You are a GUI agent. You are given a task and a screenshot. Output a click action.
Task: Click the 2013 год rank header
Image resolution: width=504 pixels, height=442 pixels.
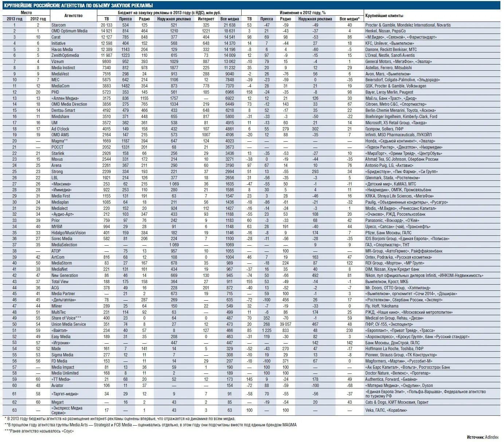[x=15, y=19]
